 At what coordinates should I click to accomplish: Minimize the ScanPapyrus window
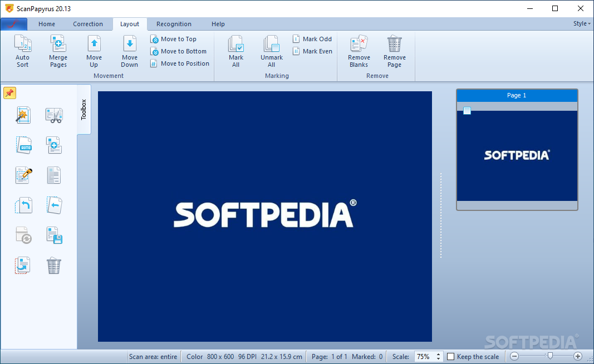[x=530, y=8]
